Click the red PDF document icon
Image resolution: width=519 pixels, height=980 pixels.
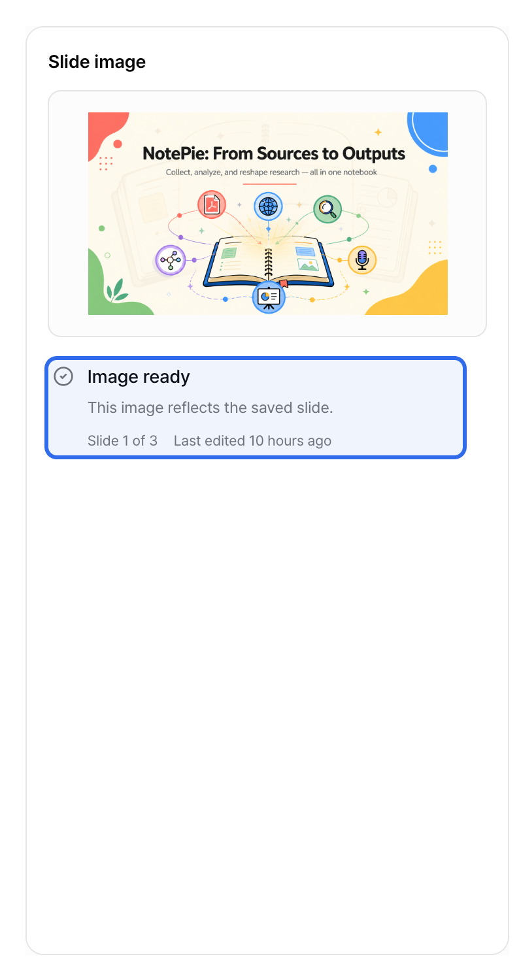pyautogui.click(x=212, y=205)
